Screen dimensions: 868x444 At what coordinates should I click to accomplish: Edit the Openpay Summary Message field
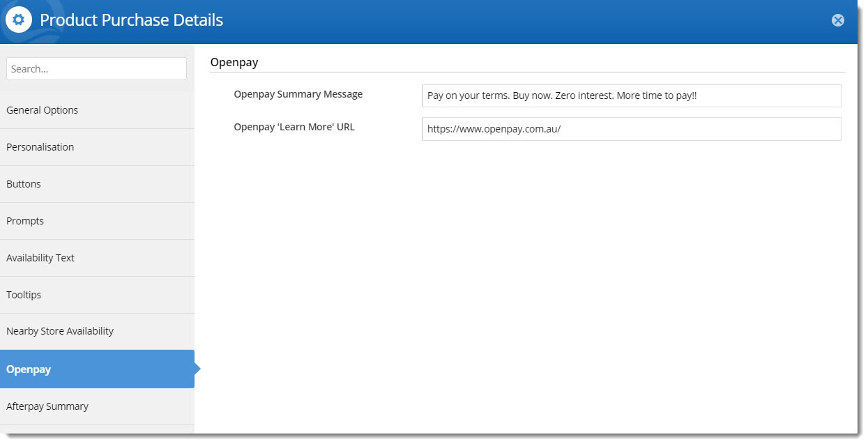point(632,96)
